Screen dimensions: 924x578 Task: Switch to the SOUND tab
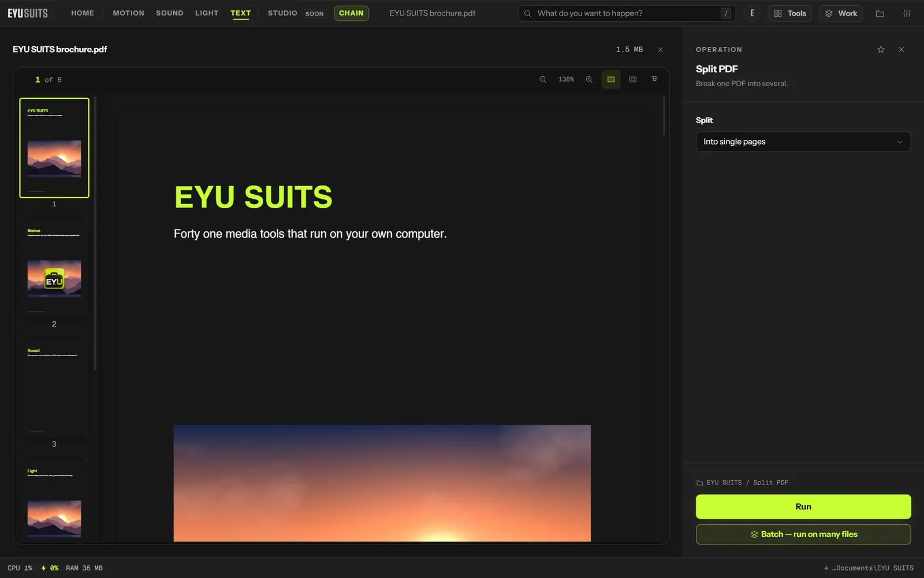point(170,13)
